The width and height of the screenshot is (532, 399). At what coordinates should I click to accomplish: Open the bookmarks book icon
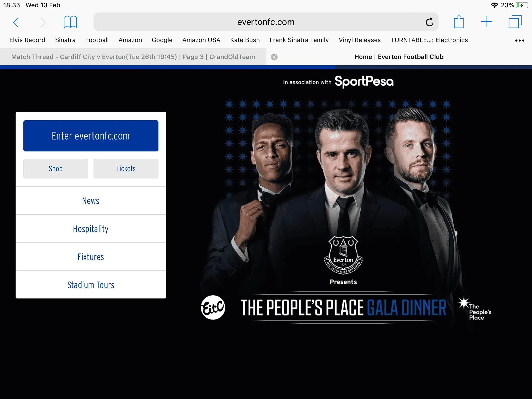[x=70, y=22]
